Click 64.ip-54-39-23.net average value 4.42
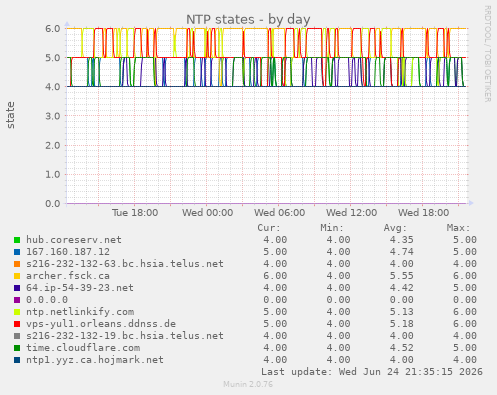Image resolution: width=497 pixels, height=395 pixels. (x=401, y=288)
